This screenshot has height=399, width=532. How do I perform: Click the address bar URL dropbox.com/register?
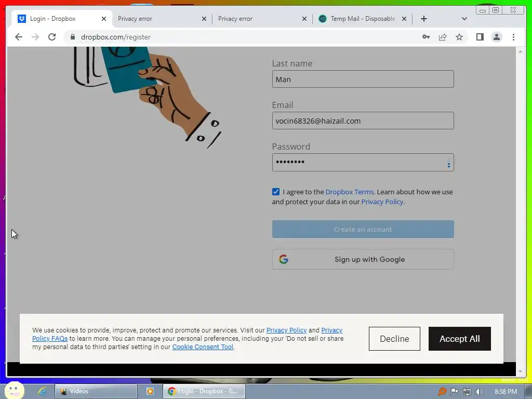(116, 37)
